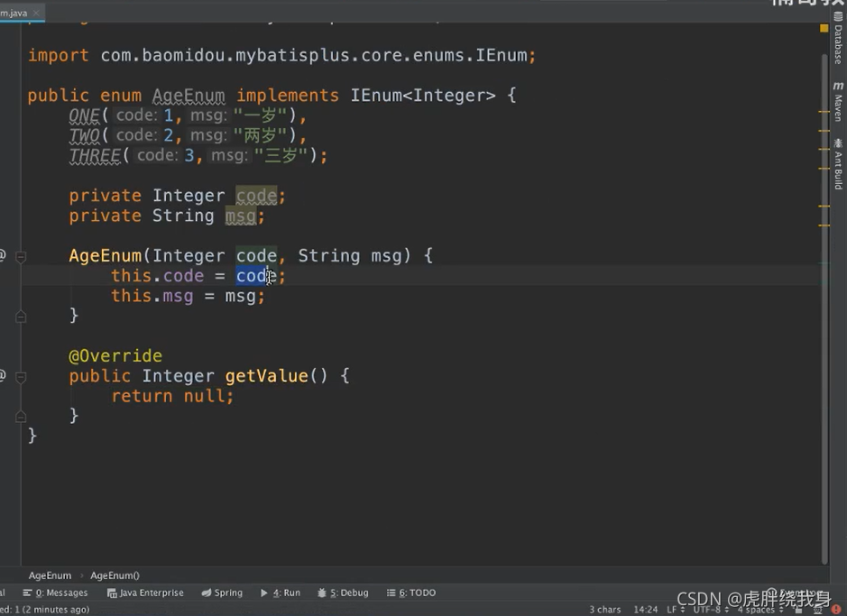Viewport: 847px width, 616px height.
Task: Jump to the topmost yellow warning stripe
Action: [824, 112]
